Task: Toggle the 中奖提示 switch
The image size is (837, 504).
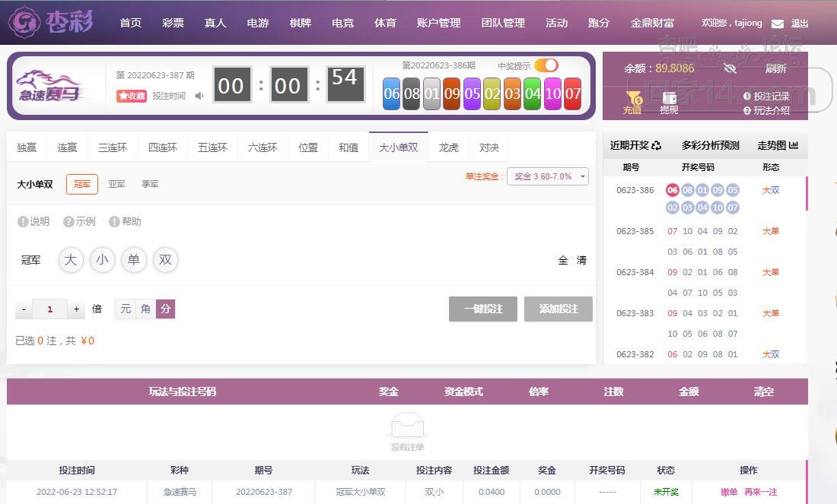Action: click(x=546, y=65)
